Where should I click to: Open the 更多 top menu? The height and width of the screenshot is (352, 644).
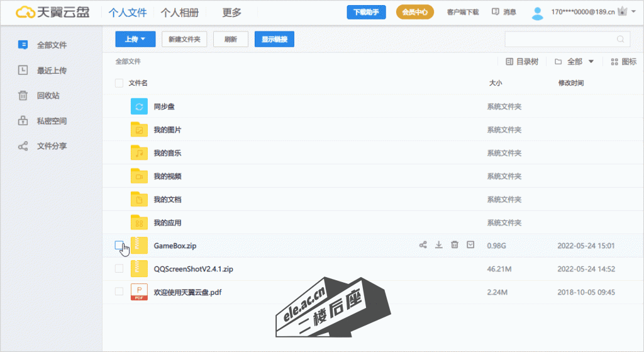tap(231, 13)
